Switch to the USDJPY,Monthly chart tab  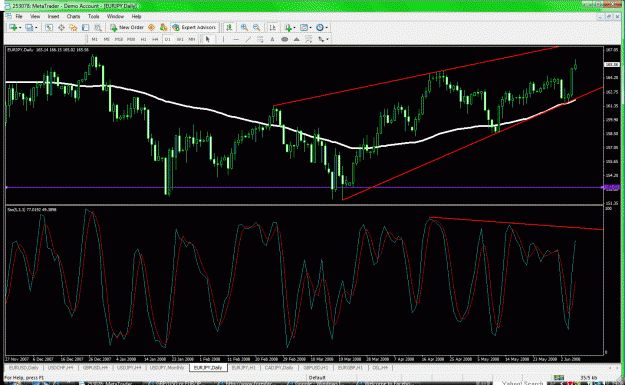167,367
